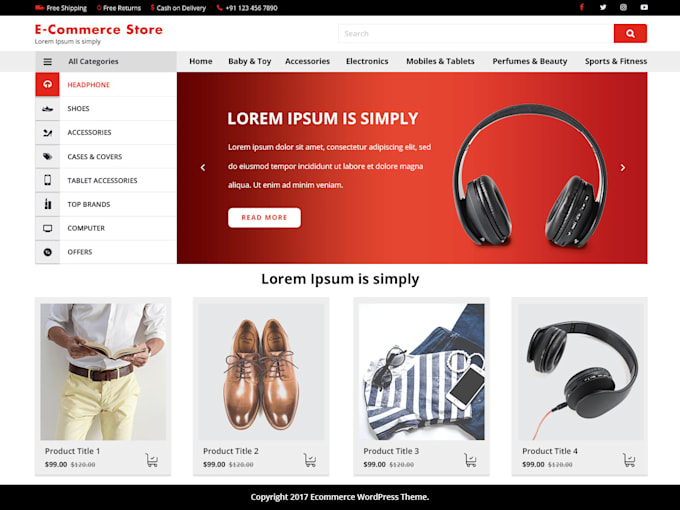Click the Read More banner button
680x510 pixels.
click(264, 217)
